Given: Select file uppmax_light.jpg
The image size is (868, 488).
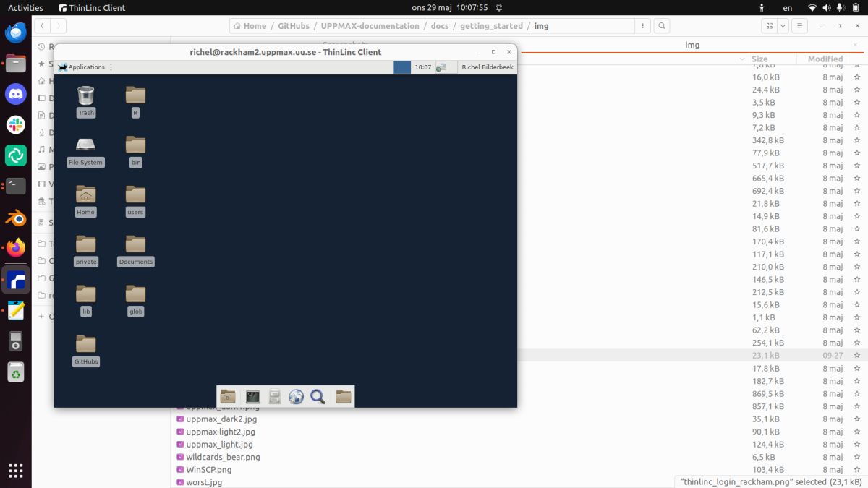Looking at the screenshot, I should (x=219, y=445).
